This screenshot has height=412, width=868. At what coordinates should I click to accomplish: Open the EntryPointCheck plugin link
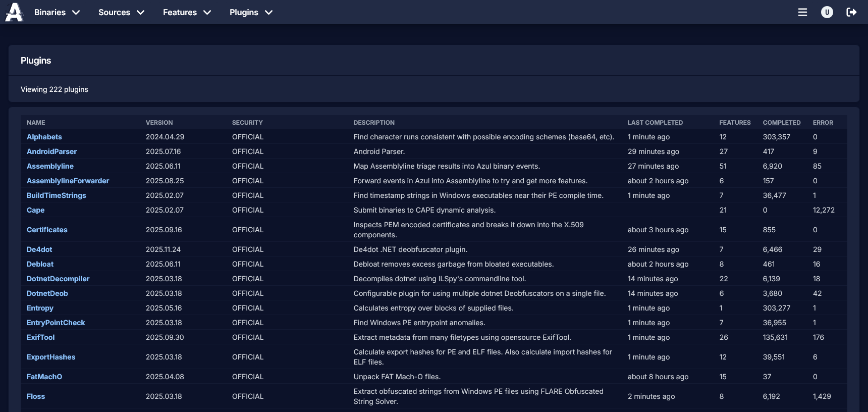coord(56,323)
